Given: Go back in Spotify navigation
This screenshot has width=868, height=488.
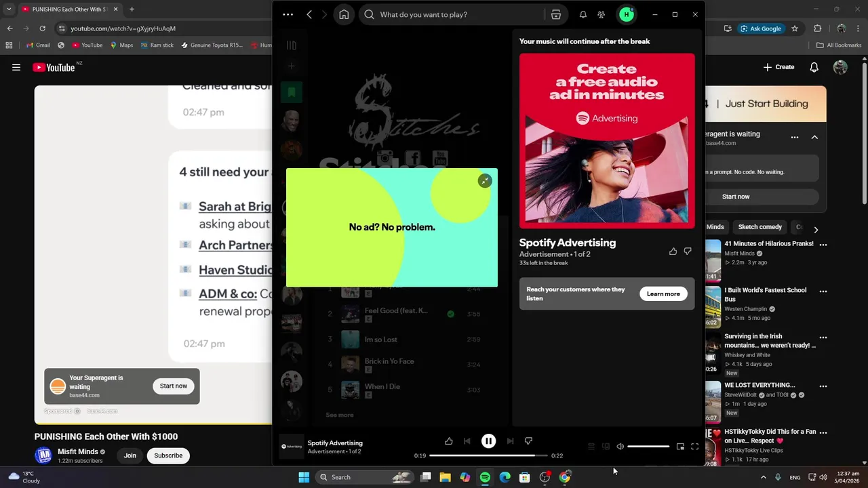Looking at the screenshot, I should (x=309, y=14).
